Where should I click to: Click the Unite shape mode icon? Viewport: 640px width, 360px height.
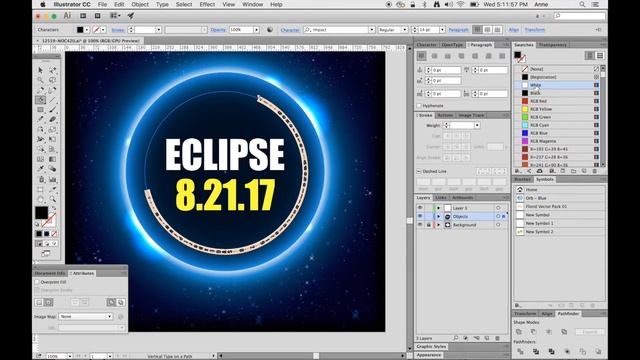519,332
